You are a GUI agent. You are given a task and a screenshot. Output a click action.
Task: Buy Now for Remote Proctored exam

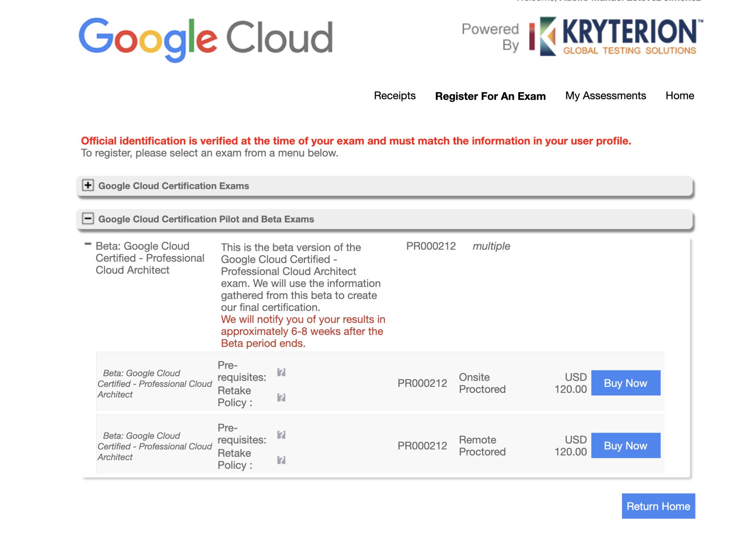coord(626,446)
